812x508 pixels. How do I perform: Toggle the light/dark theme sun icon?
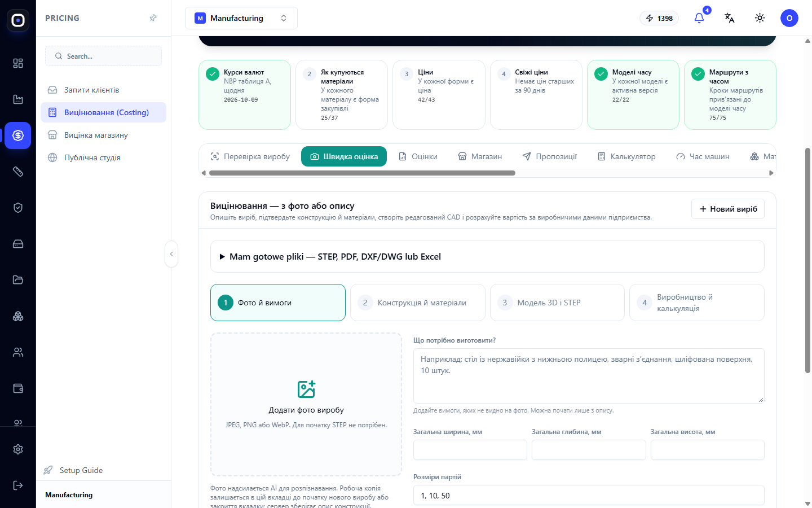click(x=760, y=18)
